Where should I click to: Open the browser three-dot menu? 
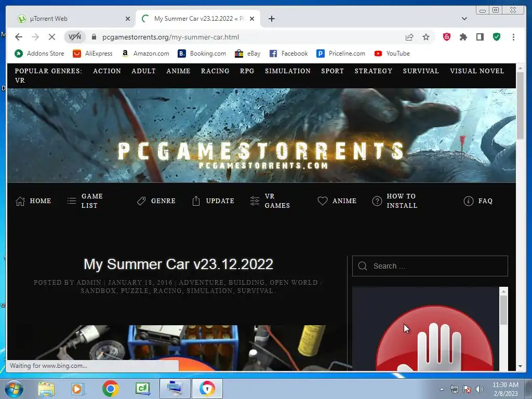pyautogui.click(x=513, y=37)
